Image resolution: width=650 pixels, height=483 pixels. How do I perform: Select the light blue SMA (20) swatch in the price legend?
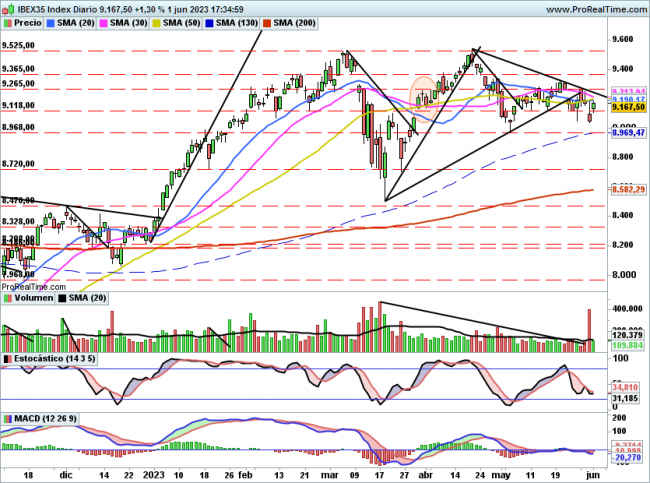(51, 23)
